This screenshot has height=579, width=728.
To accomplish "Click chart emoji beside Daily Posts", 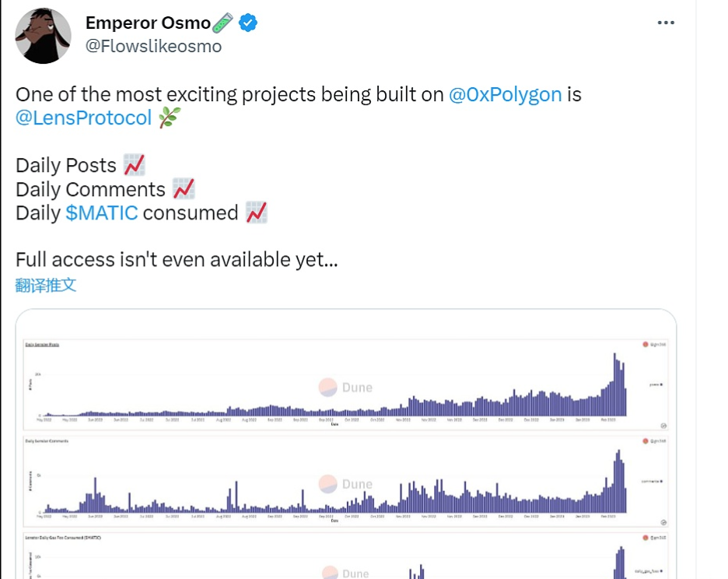I will [x=134, y=166].
